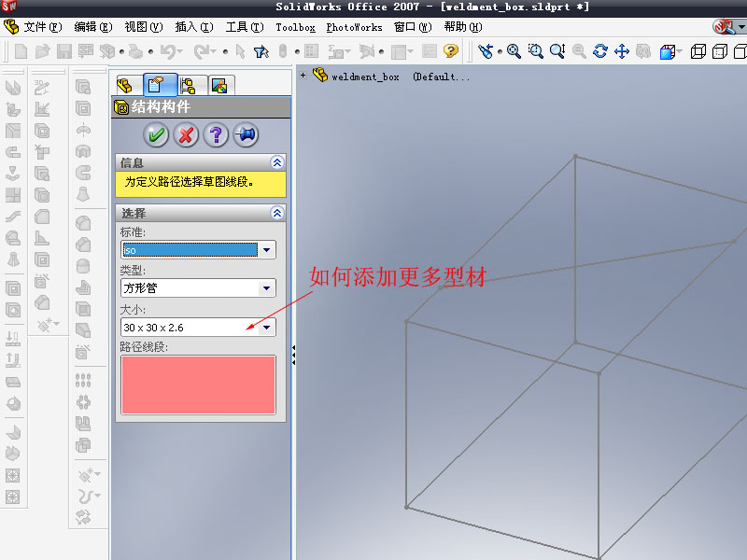Image resolution: width=747 pixels, height=560 pixels.
Task: Open the 视图 menu
Action: pyautogui.click(x=144, y=27)
